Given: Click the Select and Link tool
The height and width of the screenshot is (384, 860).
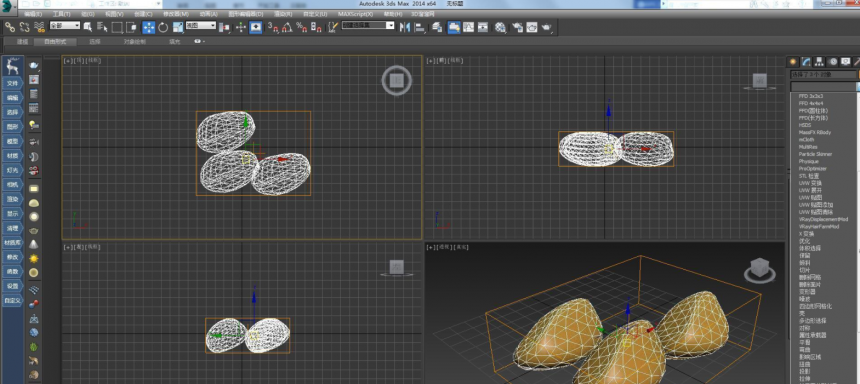Looking at the screenshot, I should 10,26.
